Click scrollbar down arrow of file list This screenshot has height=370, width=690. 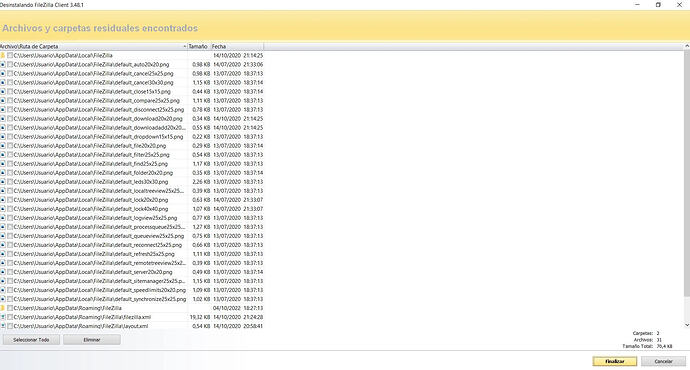coord(686,325)
